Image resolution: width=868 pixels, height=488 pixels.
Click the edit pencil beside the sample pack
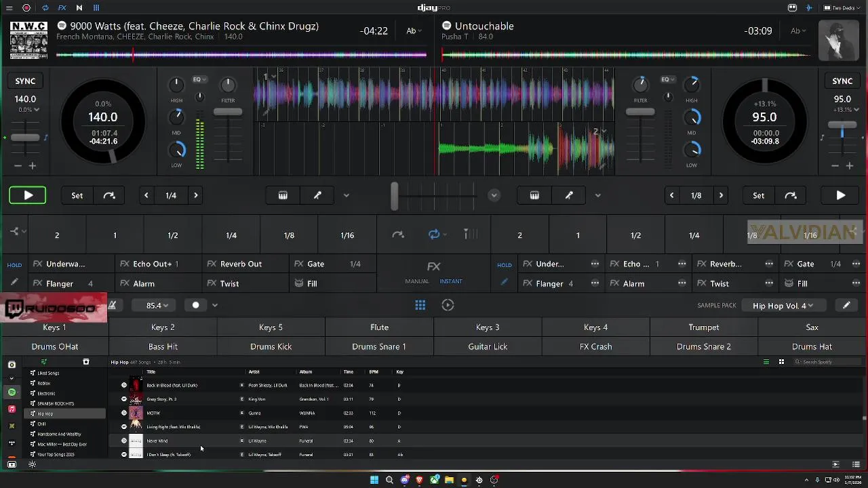846,305
